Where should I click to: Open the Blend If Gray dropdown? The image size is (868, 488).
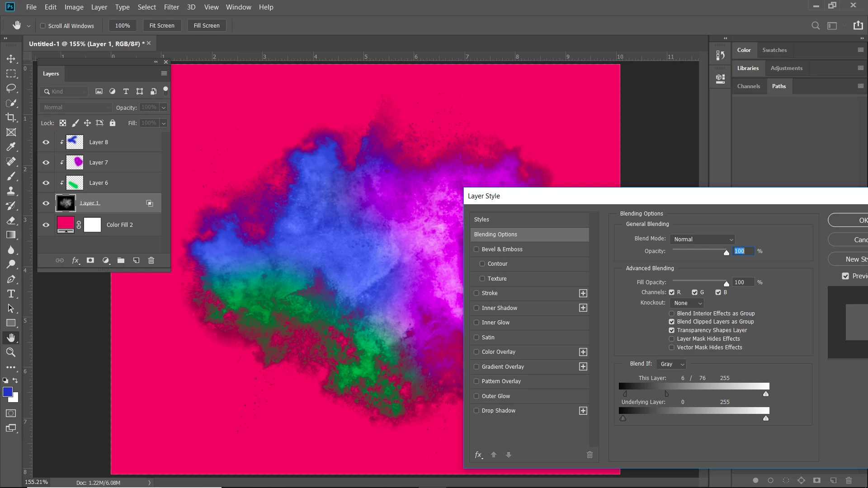[672, 364]
